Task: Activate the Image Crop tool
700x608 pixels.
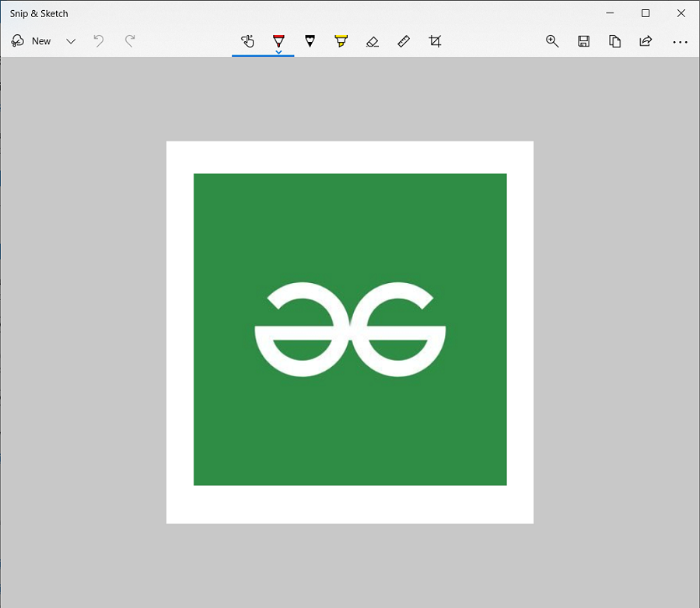Action: point(435,41)
